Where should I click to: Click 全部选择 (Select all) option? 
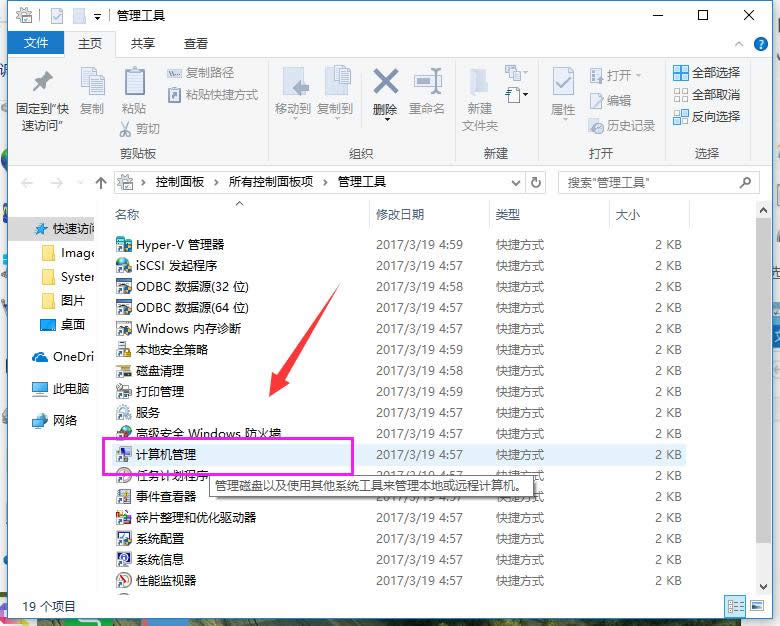[707, 73]
